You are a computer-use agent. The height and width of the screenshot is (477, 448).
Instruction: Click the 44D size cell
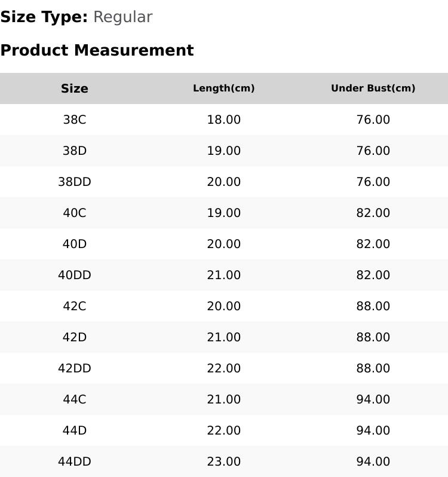(75, 430)
